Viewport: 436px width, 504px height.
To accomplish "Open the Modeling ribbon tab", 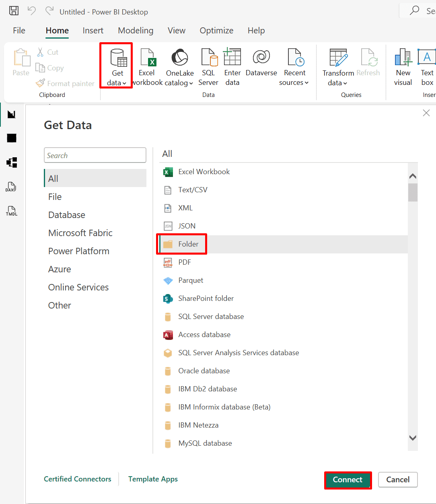I will [x=136, y=31].
